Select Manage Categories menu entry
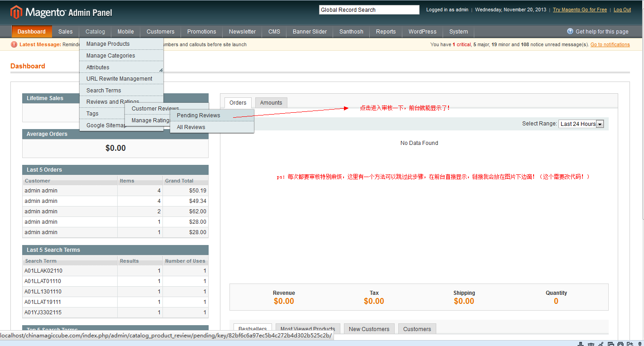The image size is (644, 346). coord(121,56)
